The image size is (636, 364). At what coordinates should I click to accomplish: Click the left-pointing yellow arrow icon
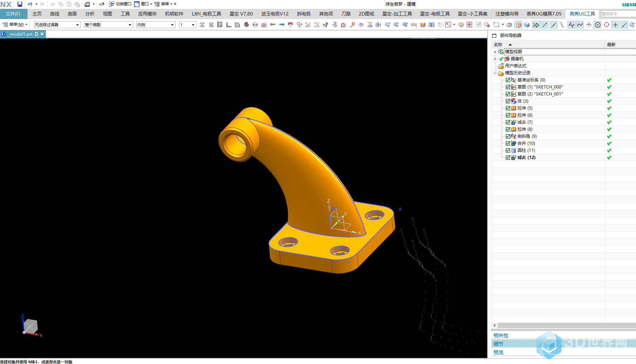click(273, 25)
